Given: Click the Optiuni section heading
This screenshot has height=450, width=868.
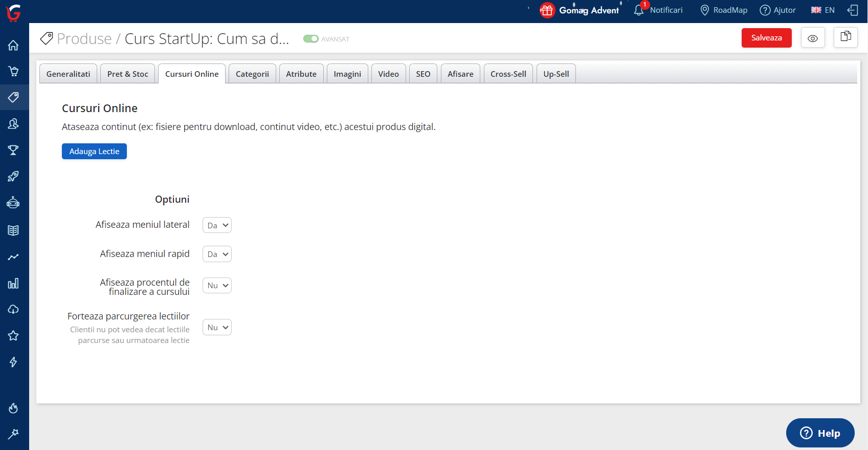Looking at the screenshot, I should coord(172,199).
